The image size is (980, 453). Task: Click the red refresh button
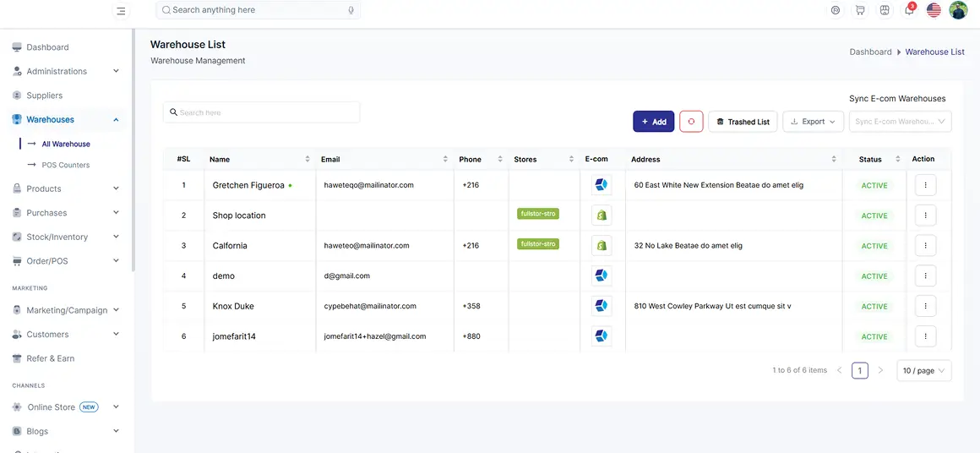[x=691, y=121]
